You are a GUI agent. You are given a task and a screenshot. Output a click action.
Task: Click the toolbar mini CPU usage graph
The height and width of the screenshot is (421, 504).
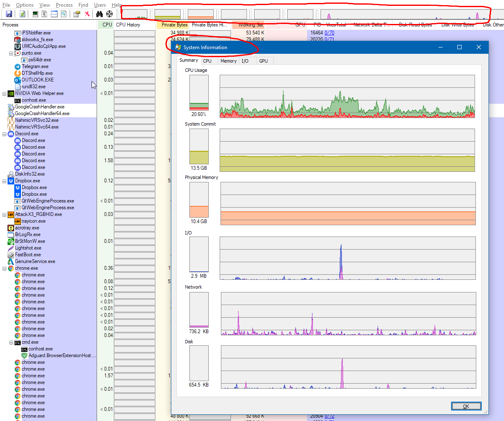(134, 14)
